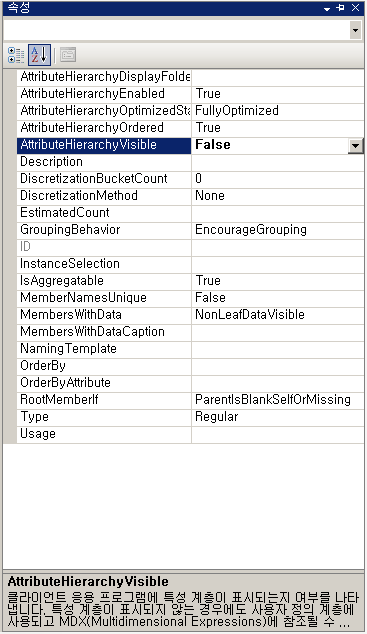Screen dimensions: 367x634
Task: Close the properties panel
Action: [x=355, y=8]
